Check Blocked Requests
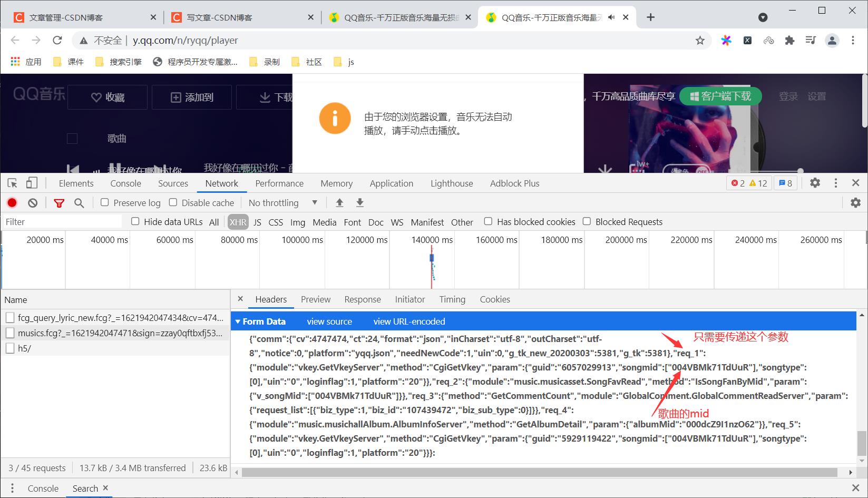Viewport: 868px width, 498px height. pyautogui.click(x=587, y=221)
